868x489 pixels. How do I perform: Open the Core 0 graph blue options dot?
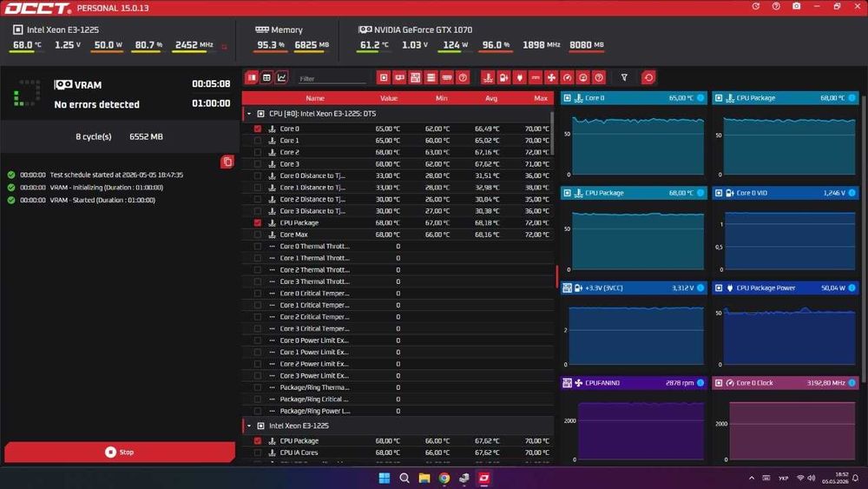(700, 98)
